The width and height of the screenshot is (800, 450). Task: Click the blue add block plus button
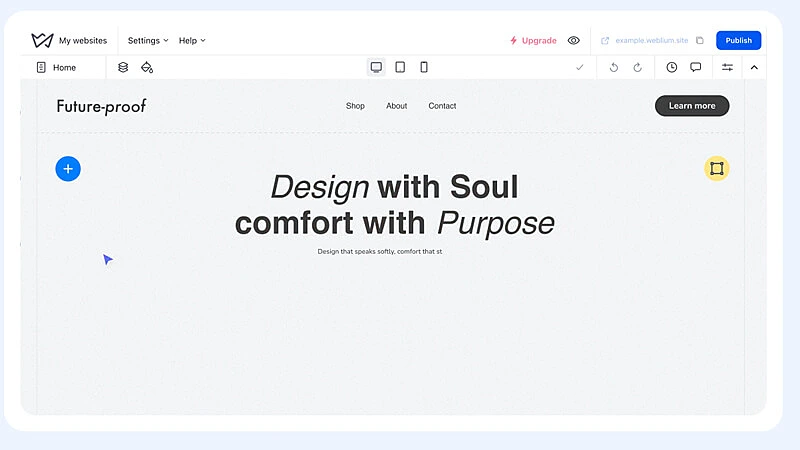point(68,169)
